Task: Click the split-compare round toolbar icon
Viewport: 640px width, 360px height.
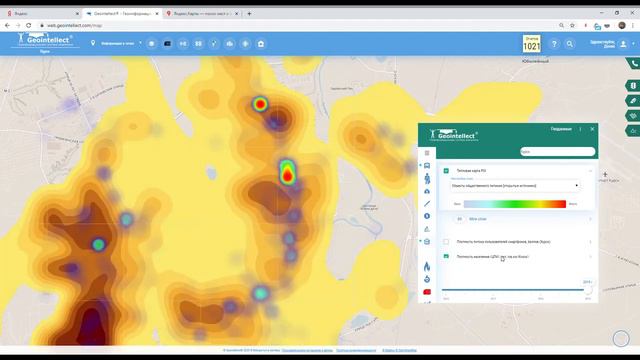Action: [x=183, y=44]
